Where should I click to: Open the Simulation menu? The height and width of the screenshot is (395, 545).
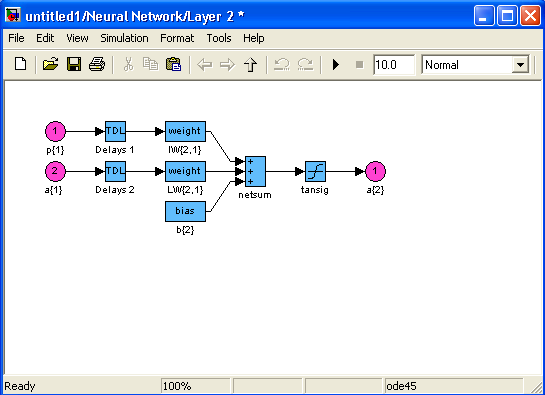(x=124, y=38)
